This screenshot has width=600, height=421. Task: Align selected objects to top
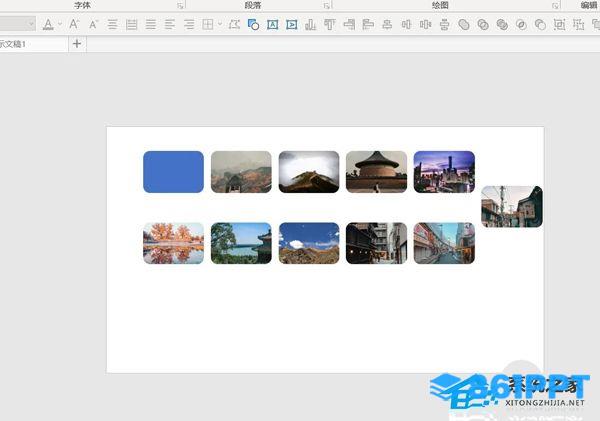point(329,24)
